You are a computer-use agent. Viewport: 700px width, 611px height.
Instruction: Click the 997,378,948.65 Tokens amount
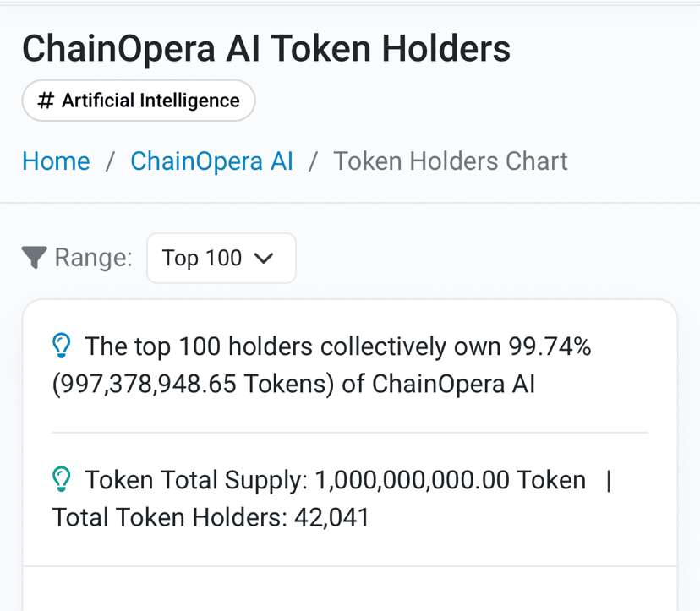(x=194, y=384)
